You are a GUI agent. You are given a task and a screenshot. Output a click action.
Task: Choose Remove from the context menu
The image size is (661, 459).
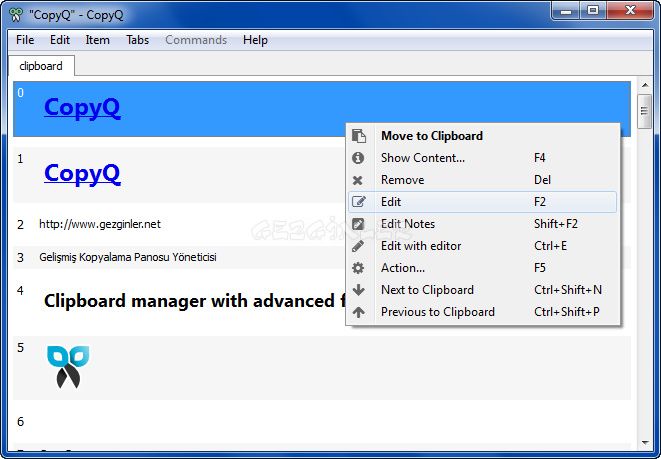482,180
